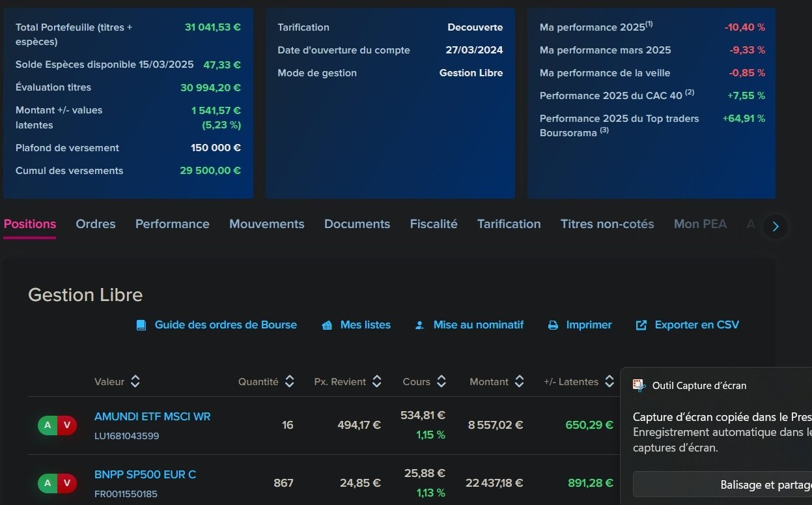812x505 pixels.
Task: Go to the Documents tab
Action: tap(357, 224)
